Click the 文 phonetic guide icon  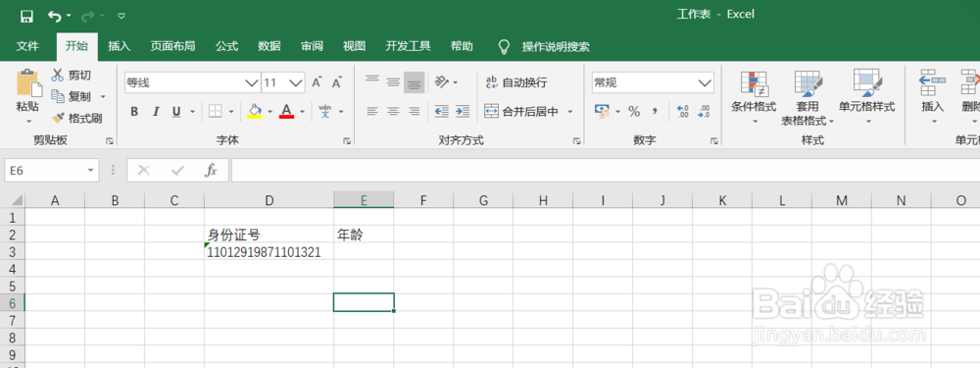tap(325, 112)
